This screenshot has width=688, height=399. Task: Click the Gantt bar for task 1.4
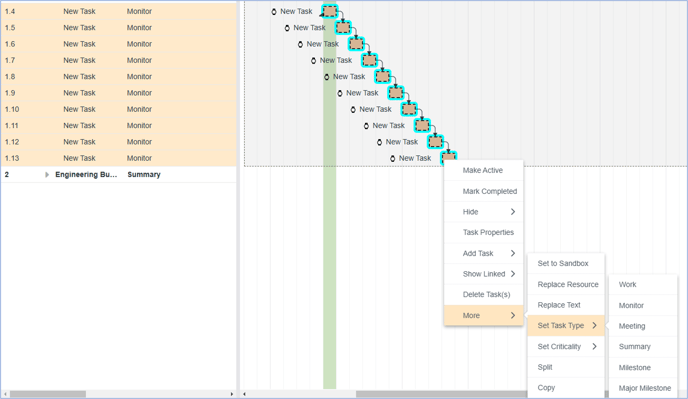pos(330,11)
